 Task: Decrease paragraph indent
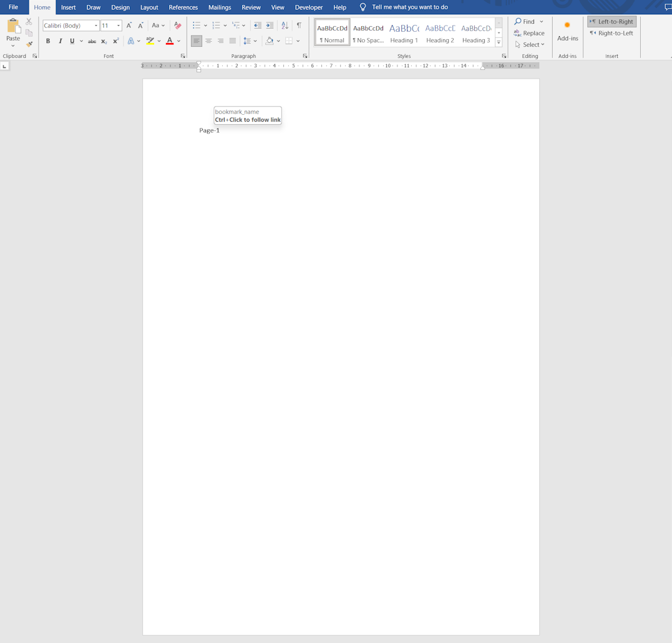pyautogui.click(x=258, y=26)
